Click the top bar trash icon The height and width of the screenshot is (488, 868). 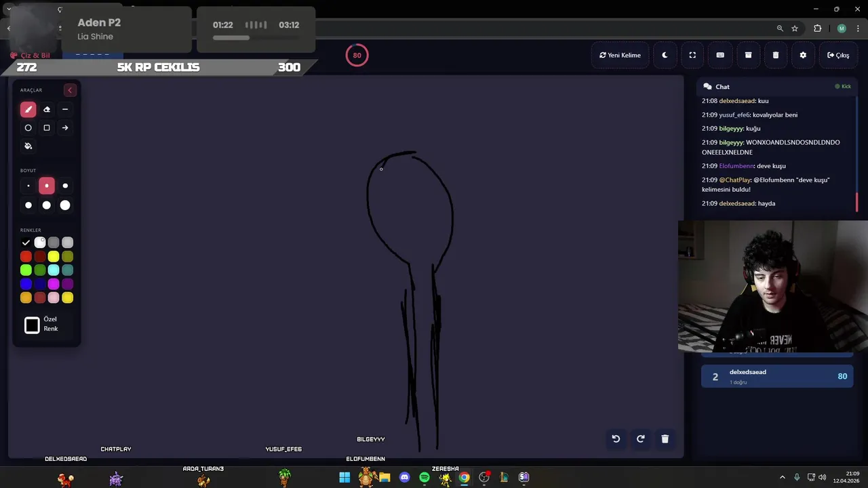click(776, 55)
